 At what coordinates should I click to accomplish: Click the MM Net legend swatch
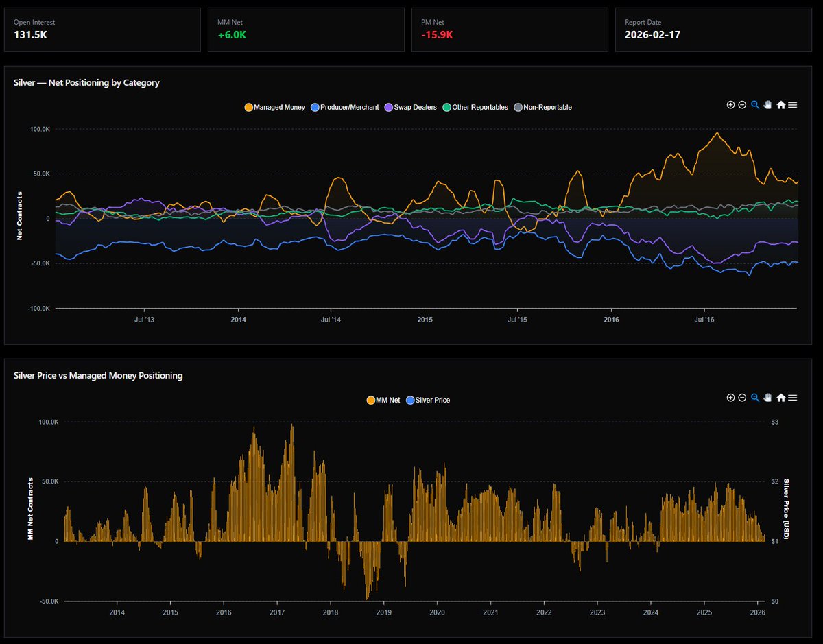click(370, 400)
